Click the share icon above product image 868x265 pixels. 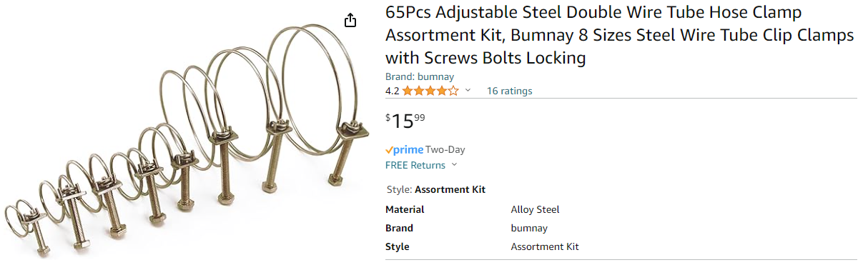point(350,20)
